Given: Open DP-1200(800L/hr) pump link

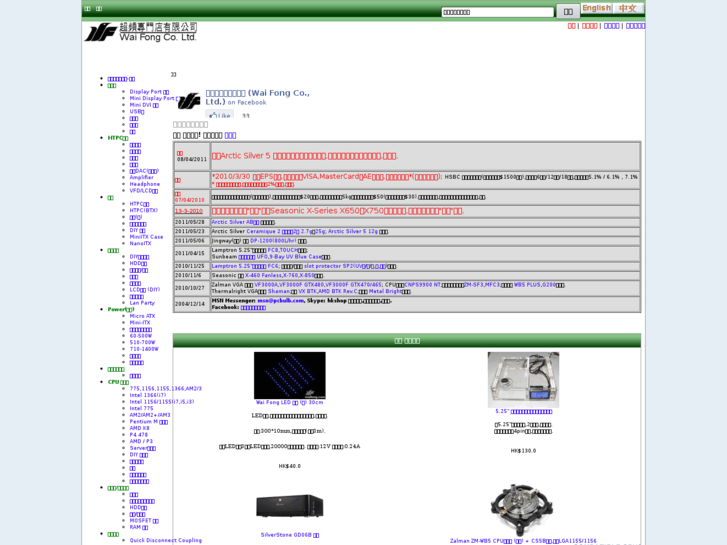Looking at the screenshot, I should (x=273, y=241).
